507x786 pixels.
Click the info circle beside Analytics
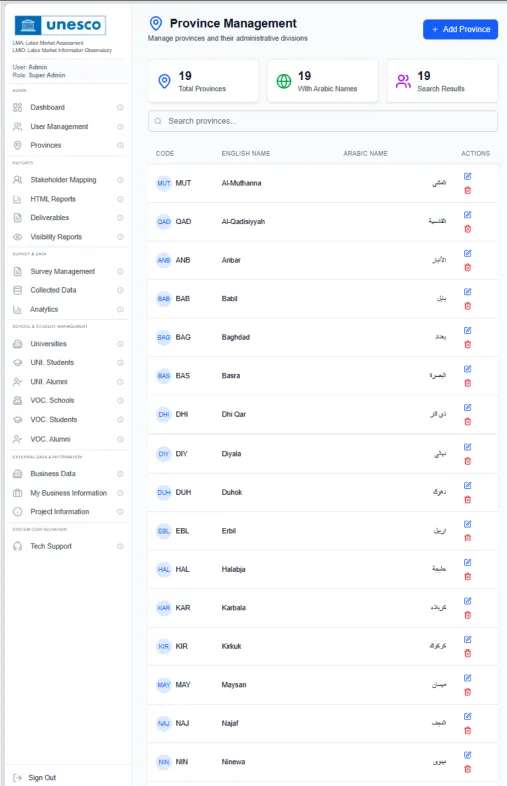pos(120,309)
